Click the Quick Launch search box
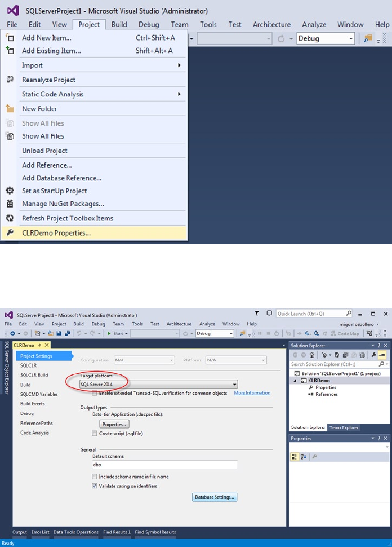This screenshot has height=547, width=392. (x=314, y=314)
